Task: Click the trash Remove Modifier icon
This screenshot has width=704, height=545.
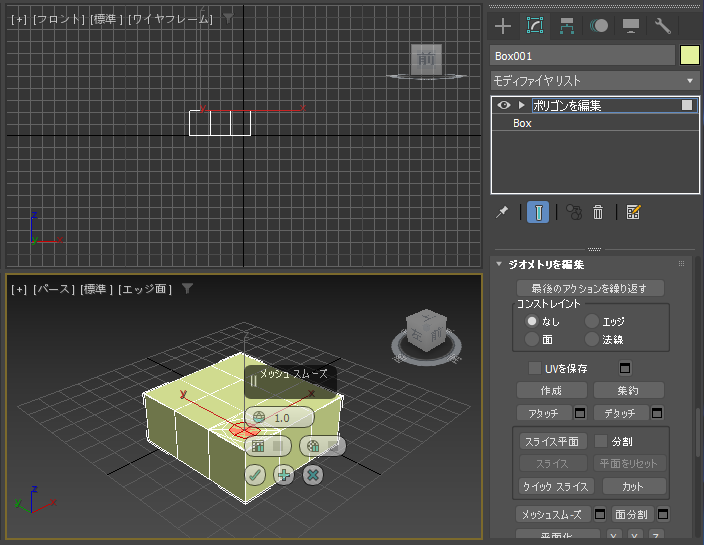Action: [598, 212]
